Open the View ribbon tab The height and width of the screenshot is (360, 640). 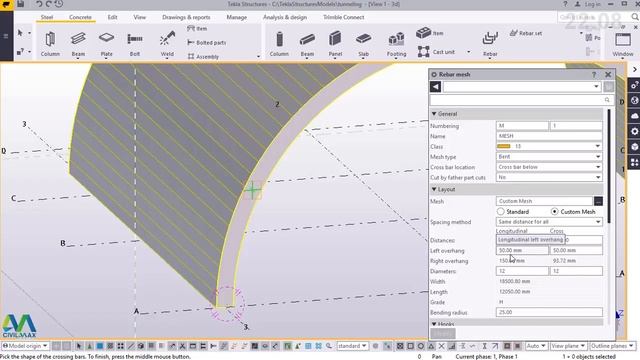139,17
